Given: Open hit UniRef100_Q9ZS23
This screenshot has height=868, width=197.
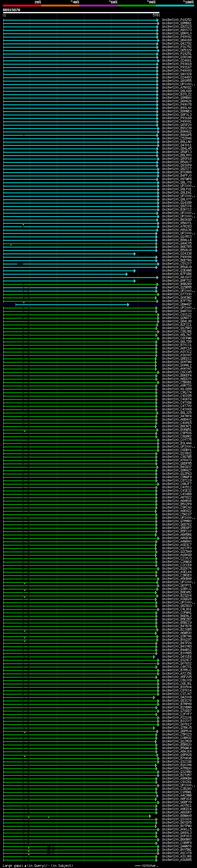Looking at the screenshot, I should [177, 26].
